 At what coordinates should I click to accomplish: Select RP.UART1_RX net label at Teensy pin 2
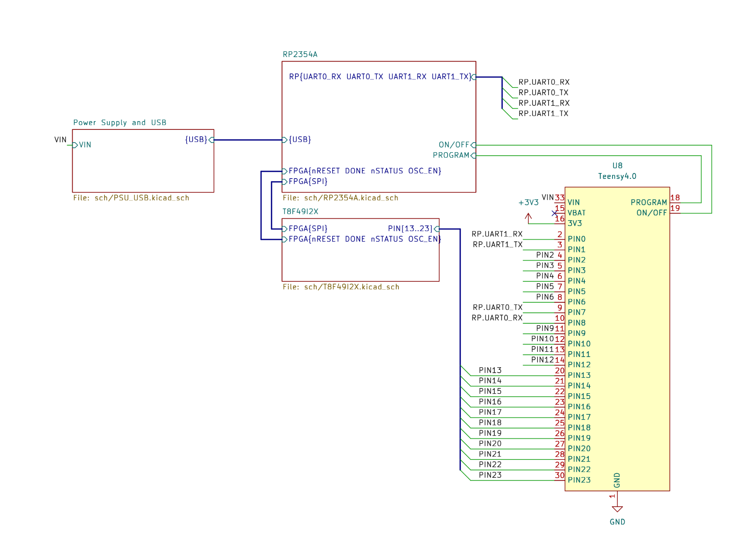coord(497,234)
